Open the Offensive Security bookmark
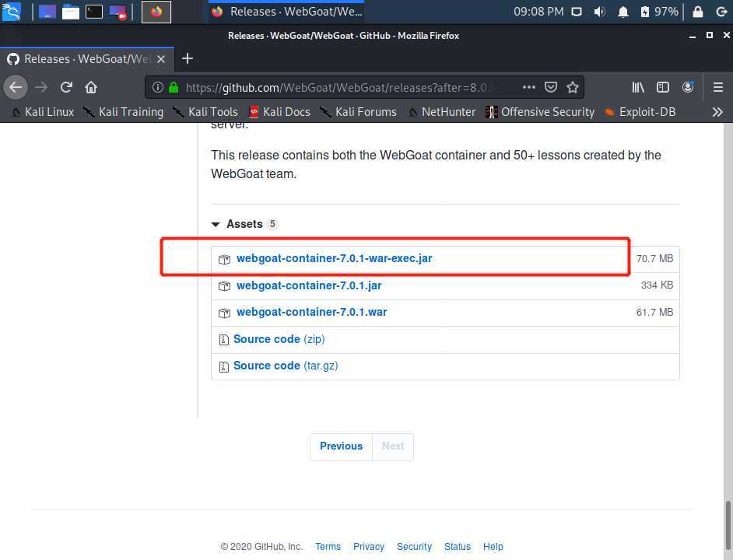Viewport: 733px width, 560px height. coord(540,112)
